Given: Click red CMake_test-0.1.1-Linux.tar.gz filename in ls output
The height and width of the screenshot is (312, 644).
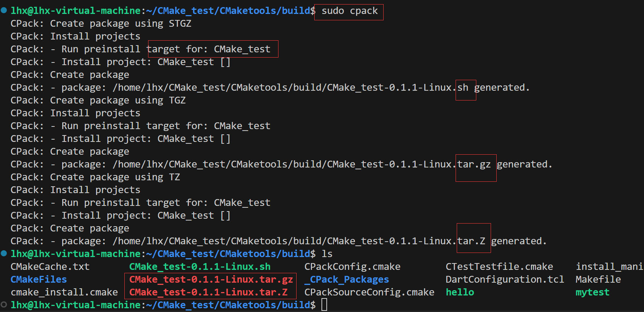Looking at the screenshot, I should pos(211,280).
